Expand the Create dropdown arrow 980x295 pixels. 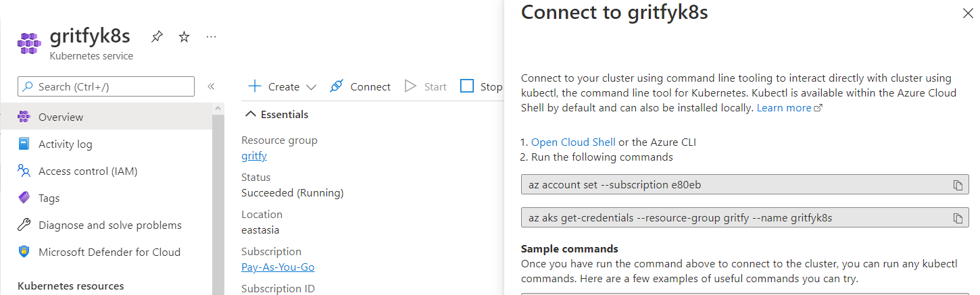click(x=311, y=87)
